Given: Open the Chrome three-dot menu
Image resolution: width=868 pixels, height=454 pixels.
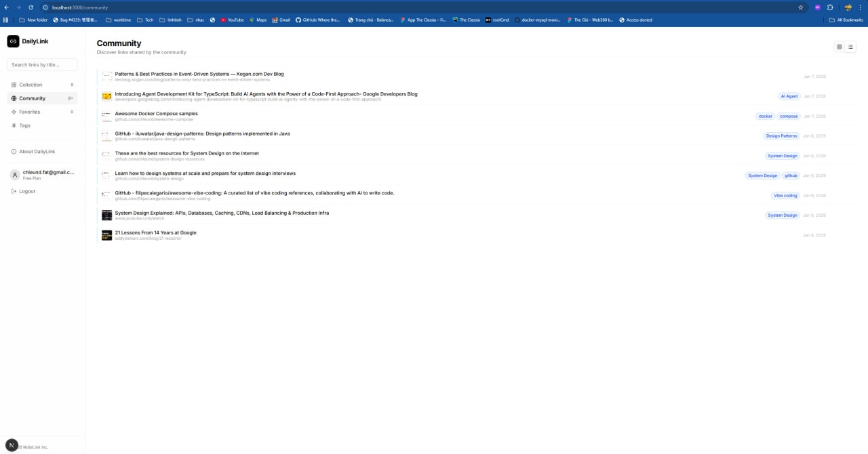Looking at the screenshot, I should coord(862,7).
